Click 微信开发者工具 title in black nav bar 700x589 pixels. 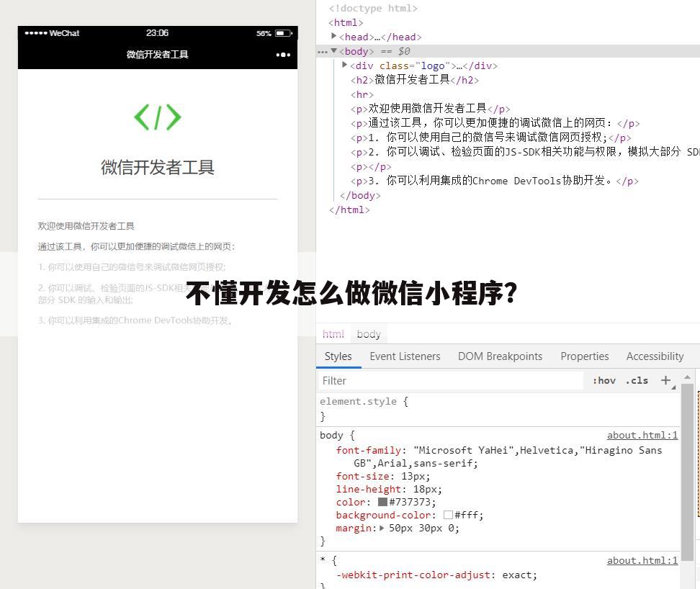157,55
